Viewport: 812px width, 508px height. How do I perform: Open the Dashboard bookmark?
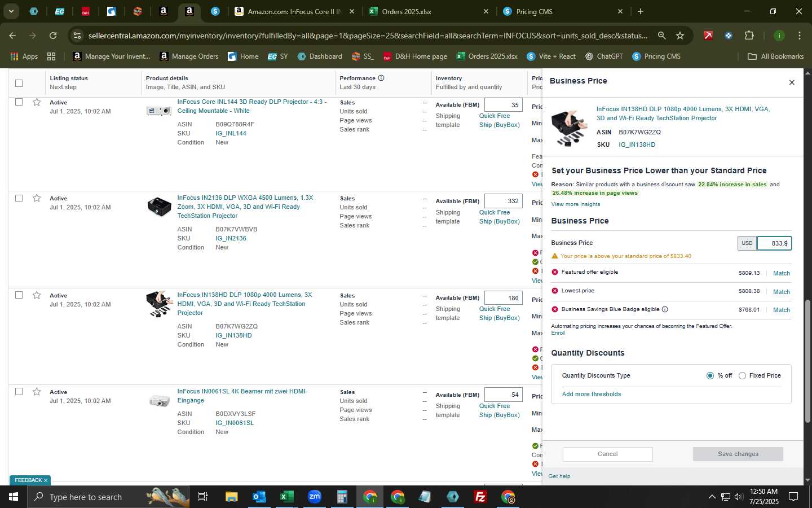[320, 56]
